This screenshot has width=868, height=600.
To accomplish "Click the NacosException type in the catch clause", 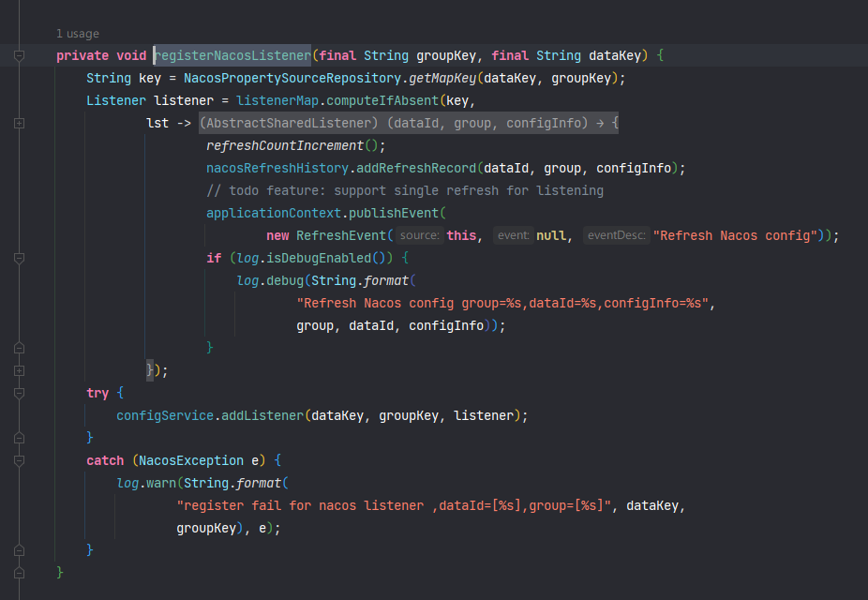I will tap(191, 461).
